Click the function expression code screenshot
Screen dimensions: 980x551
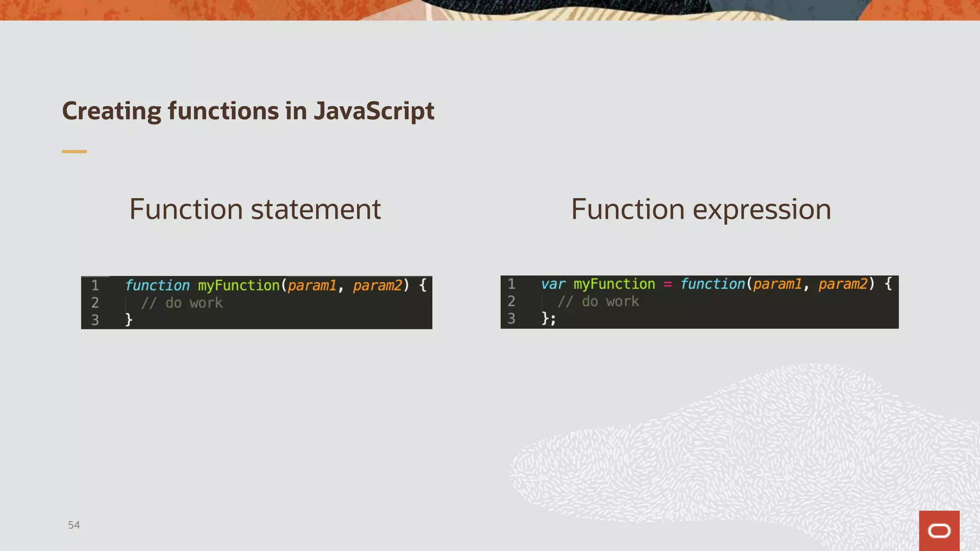click(700, 302)
